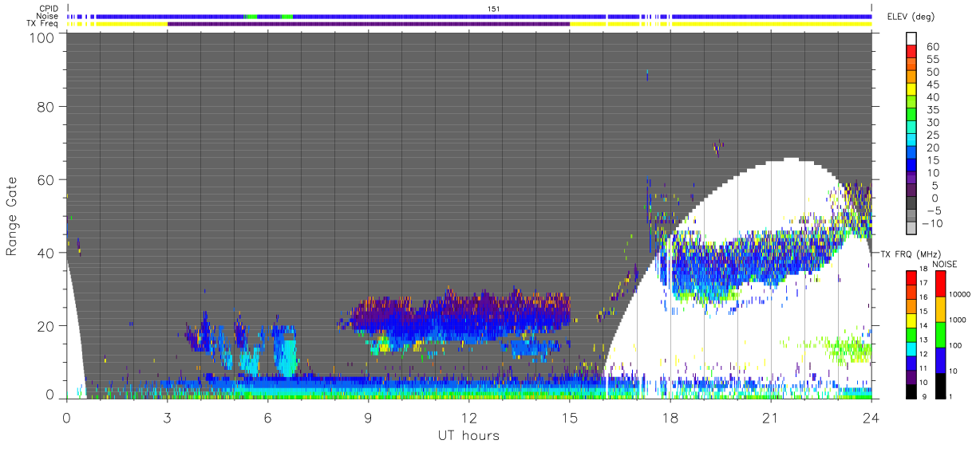Click the 10000 label on NOISE colorbar
980x452 pixels.
(960, 296)
